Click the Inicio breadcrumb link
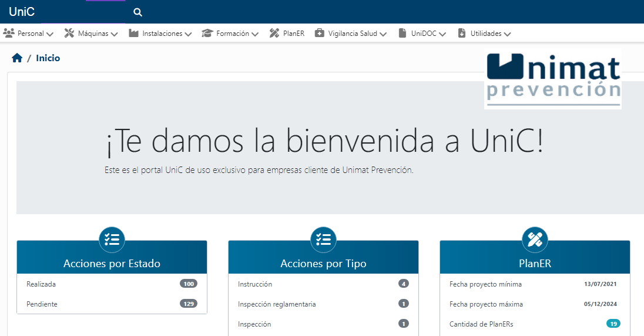The image size is (644, 336). (48, 58)
